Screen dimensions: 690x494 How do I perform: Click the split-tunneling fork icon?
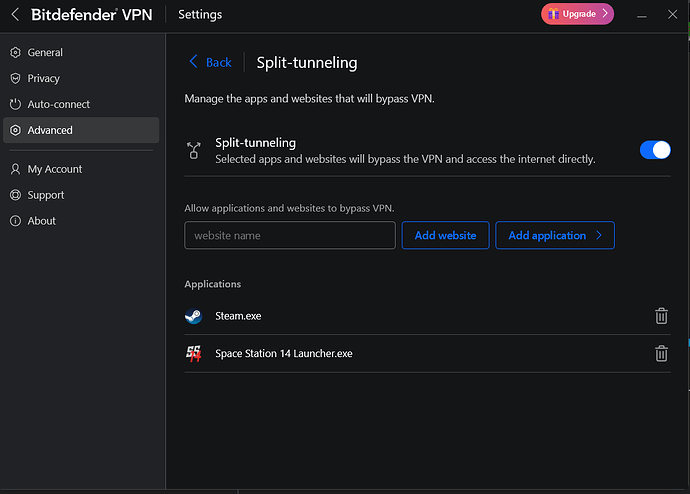pos(194,150)
